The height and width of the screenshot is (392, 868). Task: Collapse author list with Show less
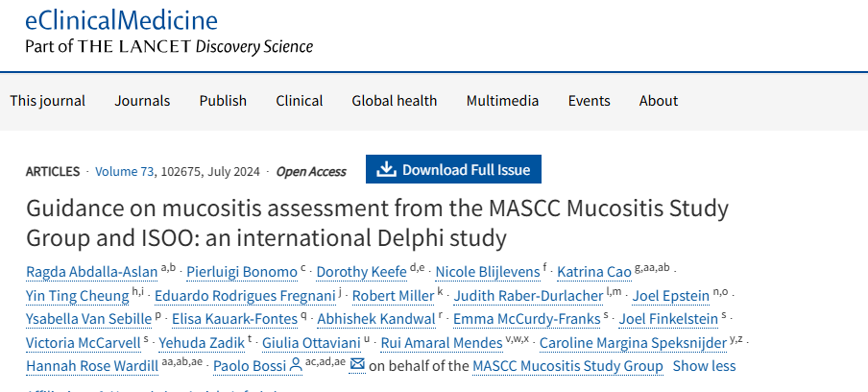704,366
